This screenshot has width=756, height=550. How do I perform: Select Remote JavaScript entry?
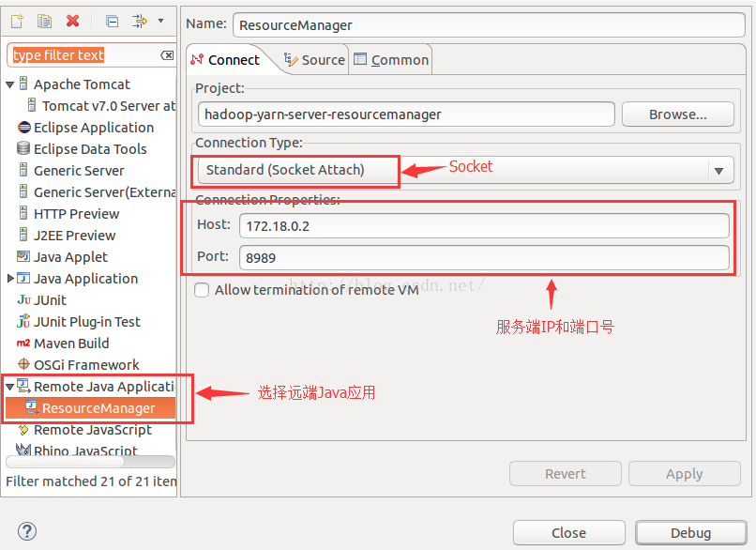tap(93, 429)
